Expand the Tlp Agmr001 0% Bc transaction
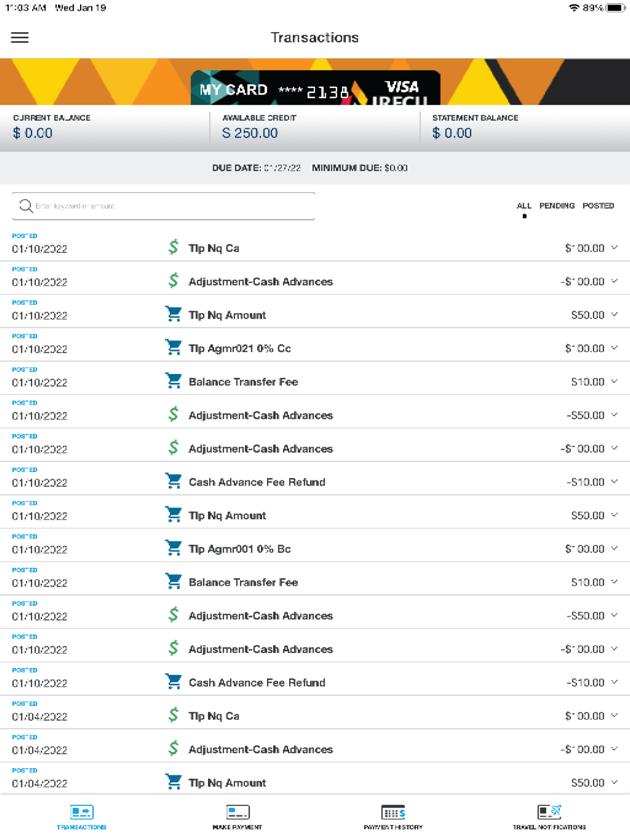The width and height of the screenshot is (630, 840). 614,548
